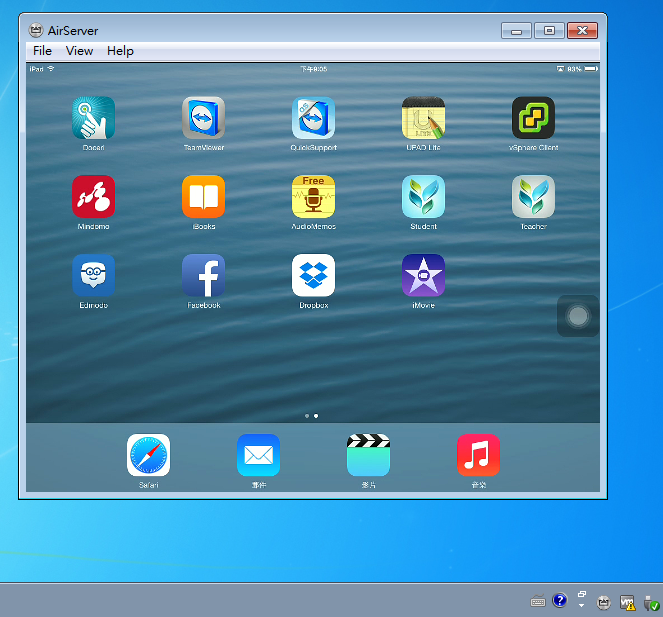Screen dimensions: 663x617
Task: Open the Music app in the dock
Action: pyautogui.click(x=478, y=455)
